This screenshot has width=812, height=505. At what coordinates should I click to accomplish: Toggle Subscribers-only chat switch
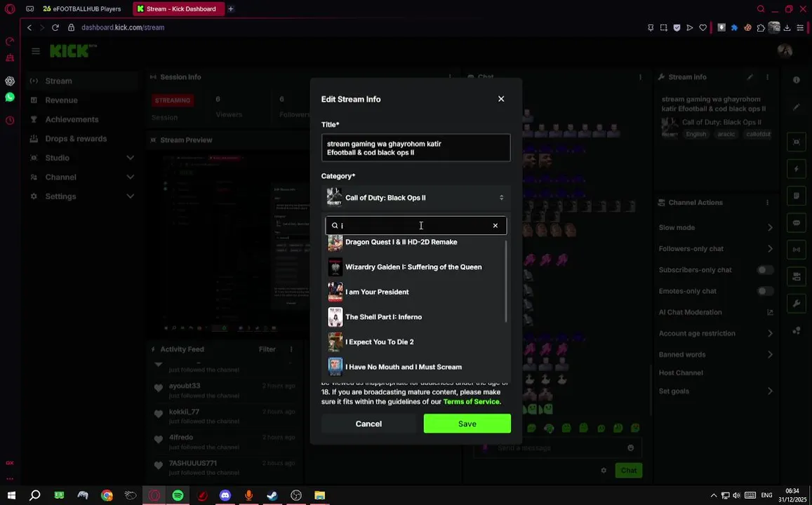[x=764, y=270]
